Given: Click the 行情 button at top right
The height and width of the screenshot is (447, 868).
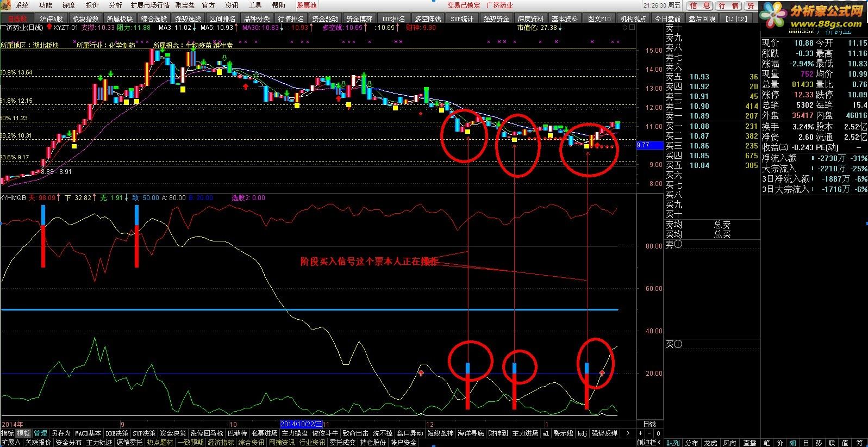Looking at the screenshot, I should tap(728, 5).
